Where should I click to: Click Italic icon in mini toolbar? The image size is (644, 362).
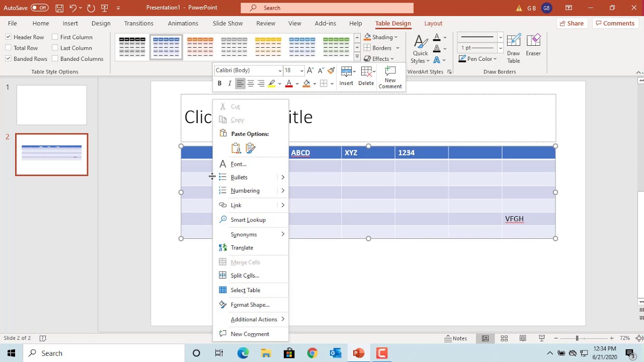pyautogui.click(x=229, y=83)
